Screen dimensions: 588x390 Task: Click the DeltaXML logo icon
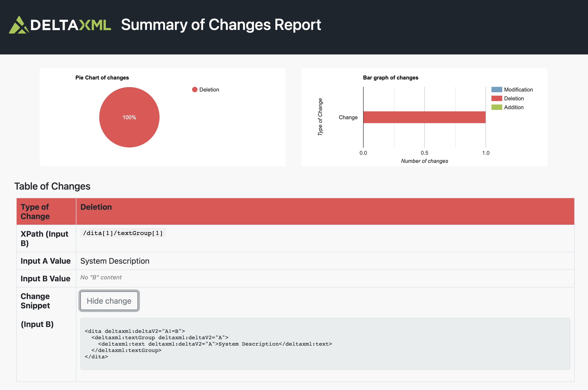pyautogui.click(x=19, y=25)
